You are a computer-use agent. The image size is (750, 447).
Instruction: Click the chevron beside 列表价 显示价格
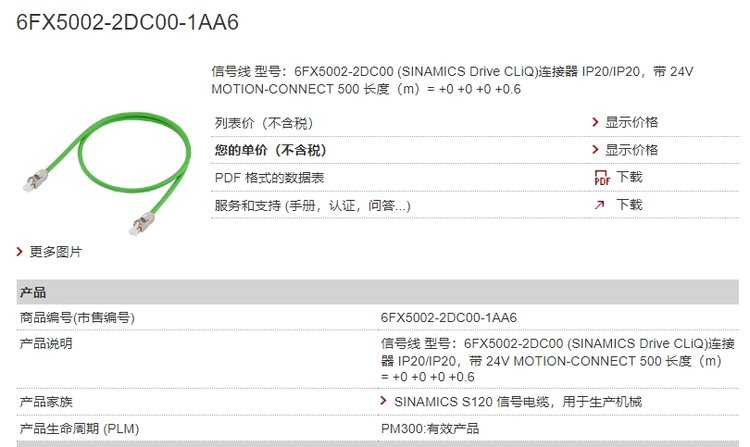pos(596,122)
